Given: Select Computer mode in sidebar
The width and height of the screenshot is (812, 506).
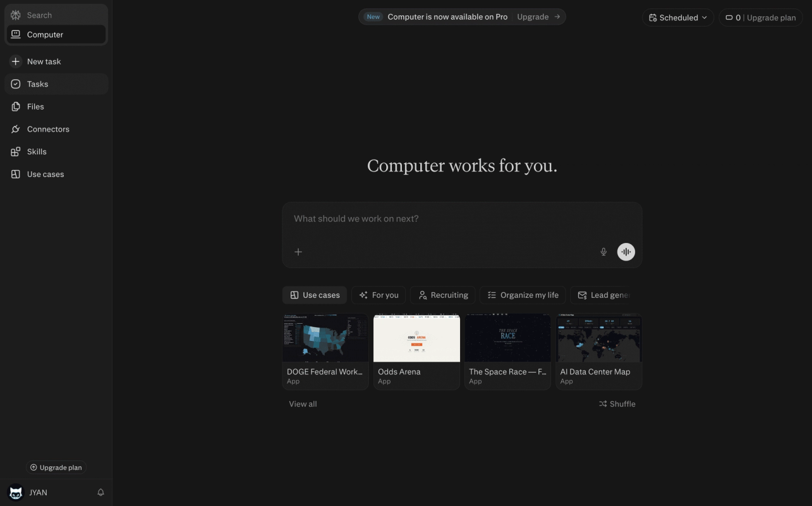Looking at the screenshot, I should (56, 35).
